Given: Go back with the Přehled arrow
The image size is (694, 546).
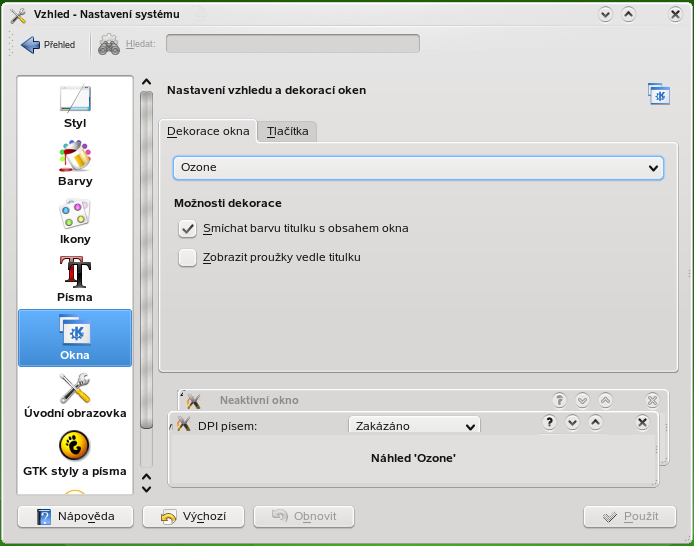Looking at the screenshot, I should (x=49, y=44).
